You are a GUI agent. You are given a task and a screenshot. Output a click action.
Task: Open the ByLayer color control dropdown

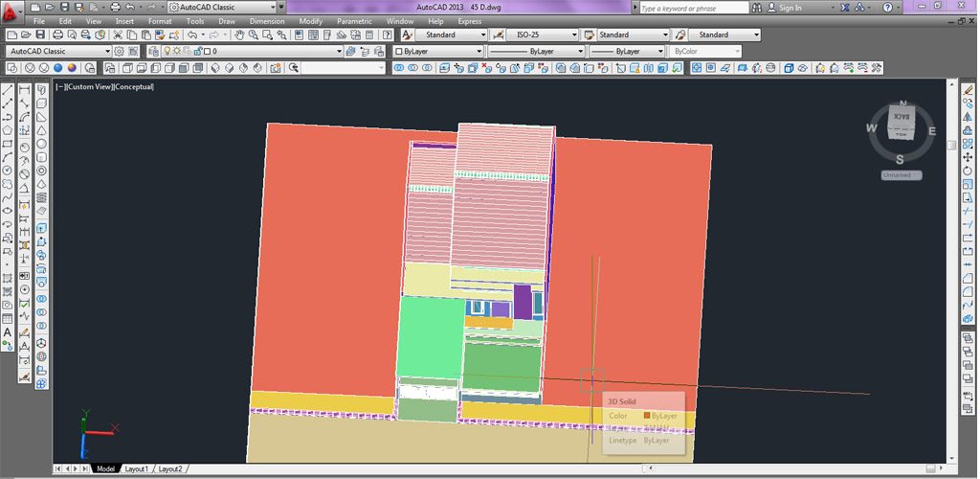click(x=438, y=52)
